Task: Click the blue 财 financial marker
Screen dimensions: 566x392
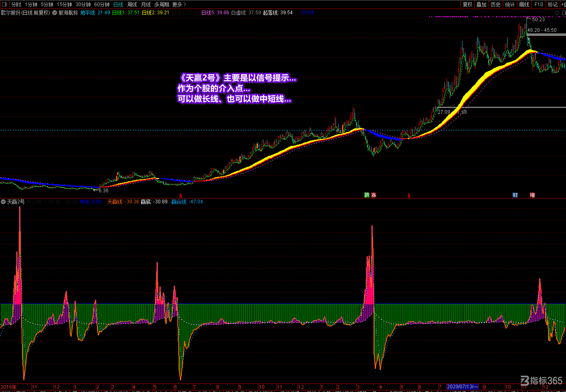Action: [x=515, y=195]
